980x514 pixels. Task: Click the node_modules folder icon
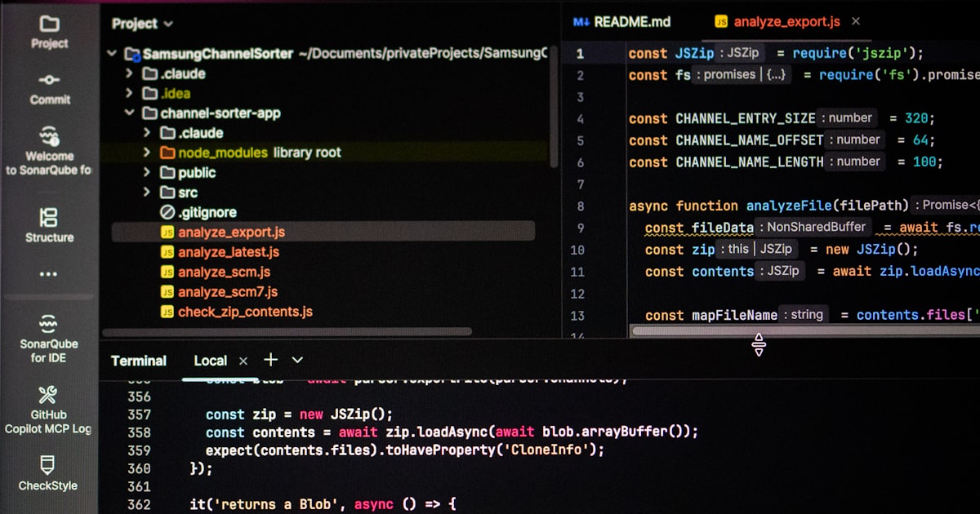(167, 153)
